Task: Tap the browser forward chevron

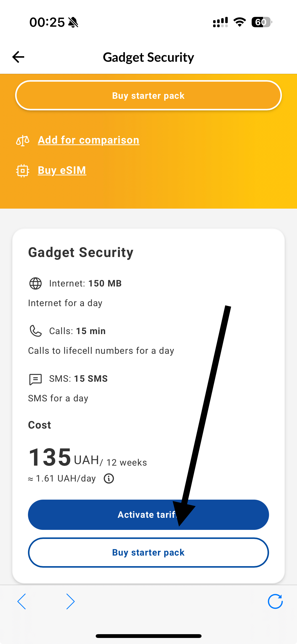Action: click(70, 601)
